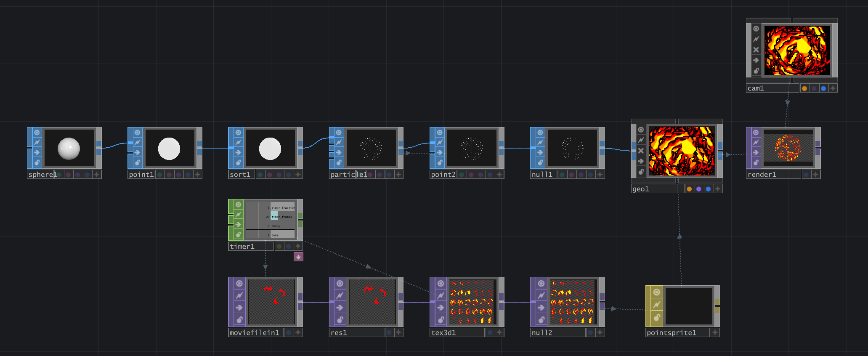This screenshot has width=868, height=356.
Task: Lock the null1 SOP
Action: tap(540, 162)
